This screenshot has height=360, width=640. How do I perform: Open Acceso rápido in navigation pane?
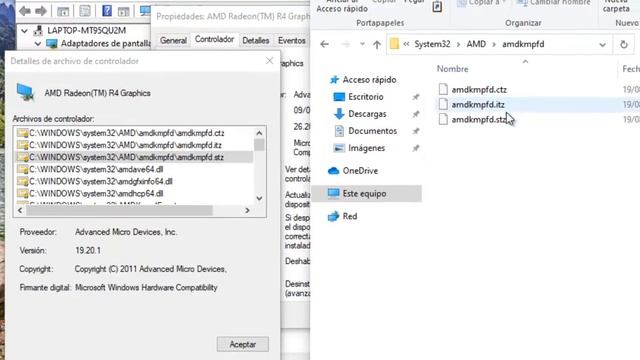tap(369, 80)
